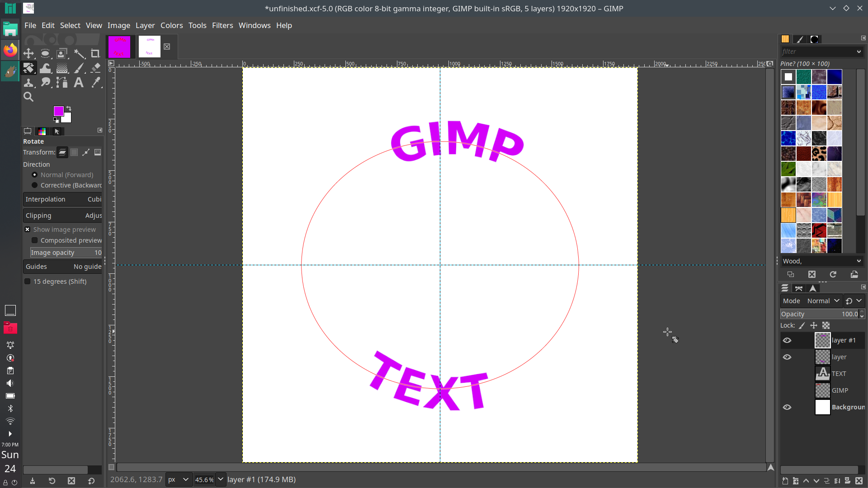This screenshot has width=868, height=488.
Task: Open the Layer menu
Action: click(x=145, y=25)
